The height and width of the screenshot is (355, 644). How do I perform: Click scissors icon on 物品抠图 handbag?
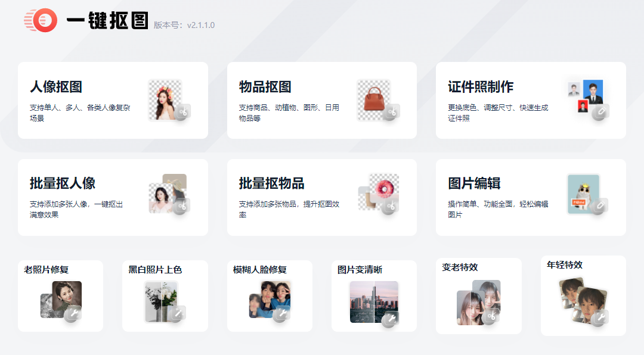click(x=391, y=111)
